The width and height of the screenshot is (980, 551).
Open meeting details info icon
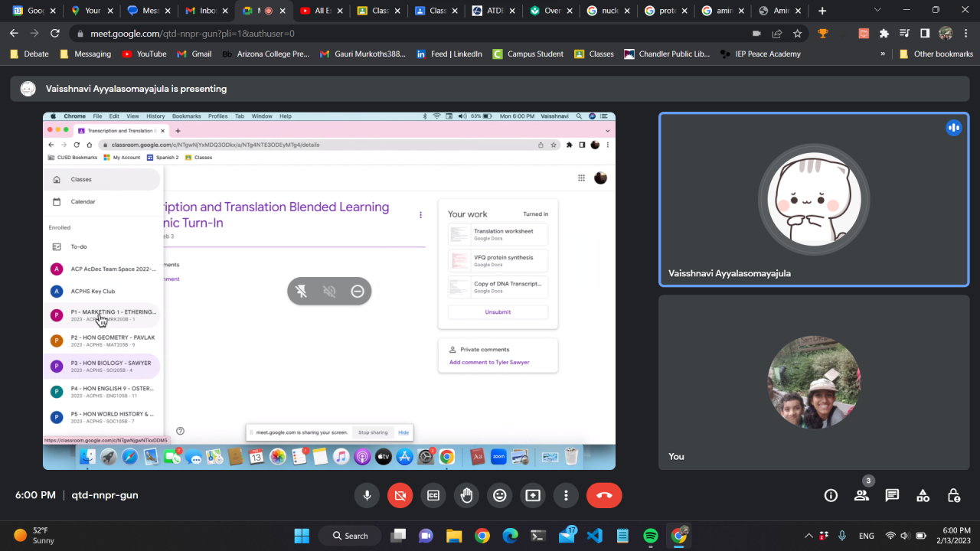click(831, 495)
